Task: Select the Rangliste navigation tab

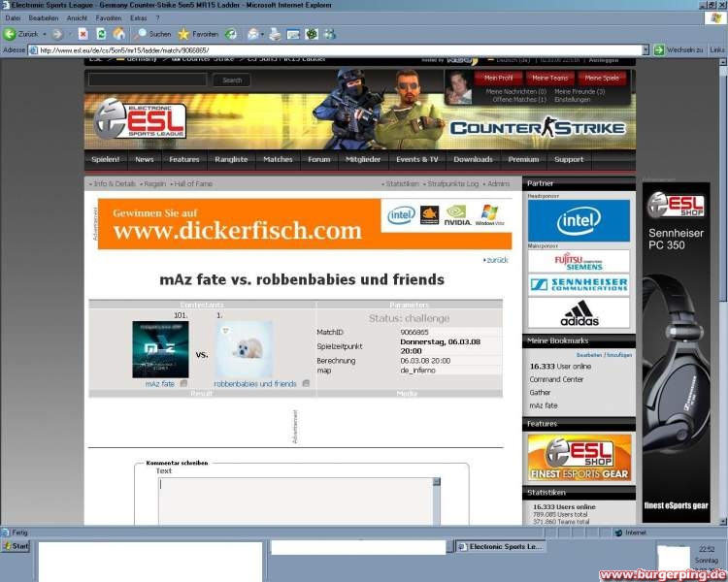Action: click(x=231, y=159)
